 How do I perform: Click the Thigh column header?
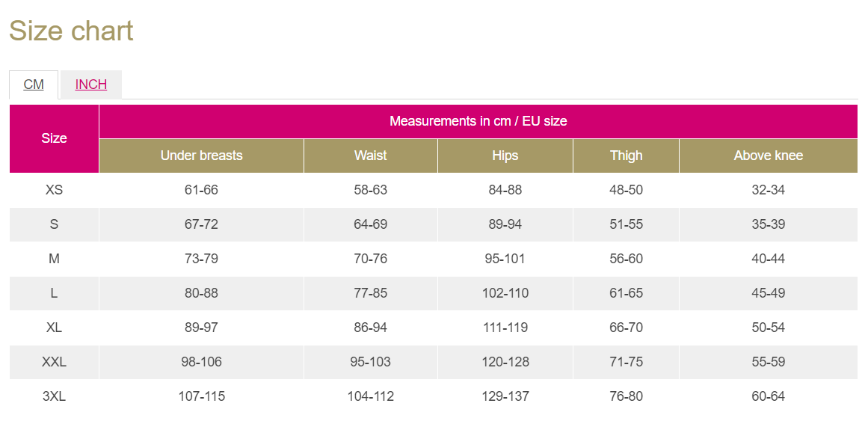(626, 156)
